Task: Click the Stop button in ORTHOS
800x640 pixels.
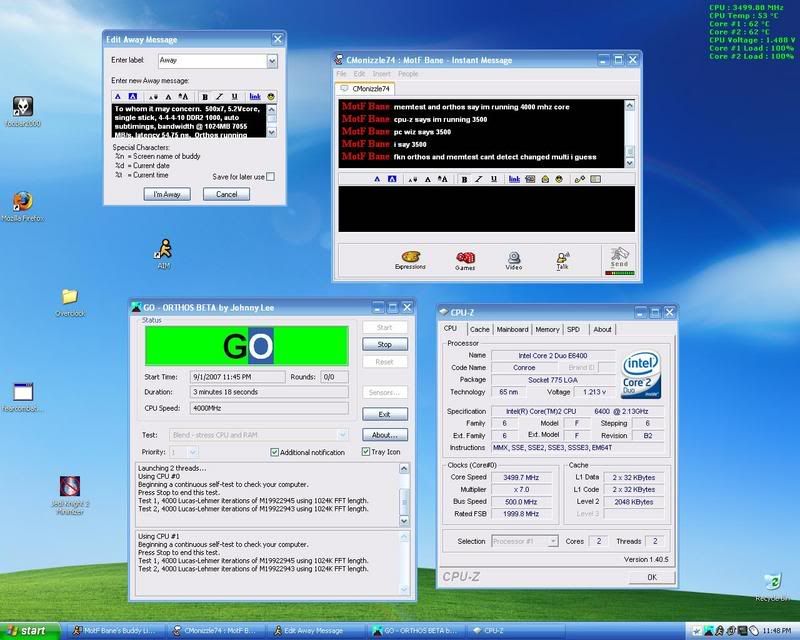Action: (385, 344)
